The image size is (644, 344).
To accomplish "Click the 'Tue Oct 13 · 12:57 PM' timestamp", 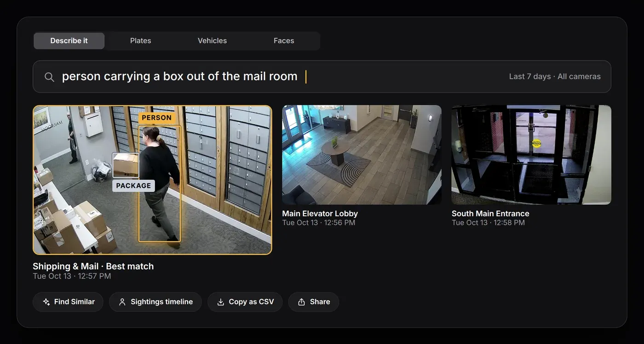I will click(72, 276).
